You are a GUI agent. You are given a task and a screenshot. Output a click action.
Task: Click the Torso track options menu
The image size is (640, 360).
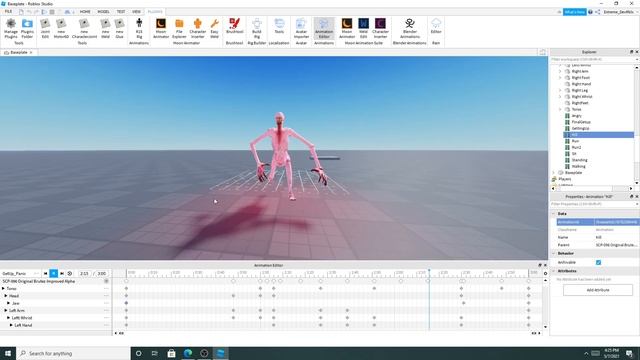click(107, 289)
